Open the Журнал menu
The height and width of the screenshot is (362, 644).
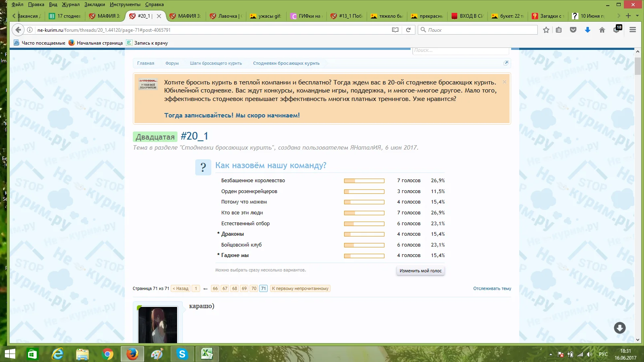tap(71, 4)
